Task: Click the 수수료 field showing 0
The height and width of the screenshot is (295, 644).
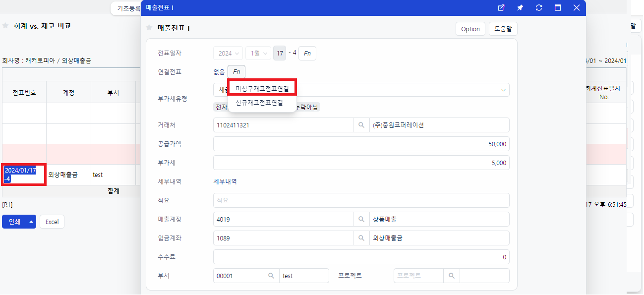Action: 361,257
